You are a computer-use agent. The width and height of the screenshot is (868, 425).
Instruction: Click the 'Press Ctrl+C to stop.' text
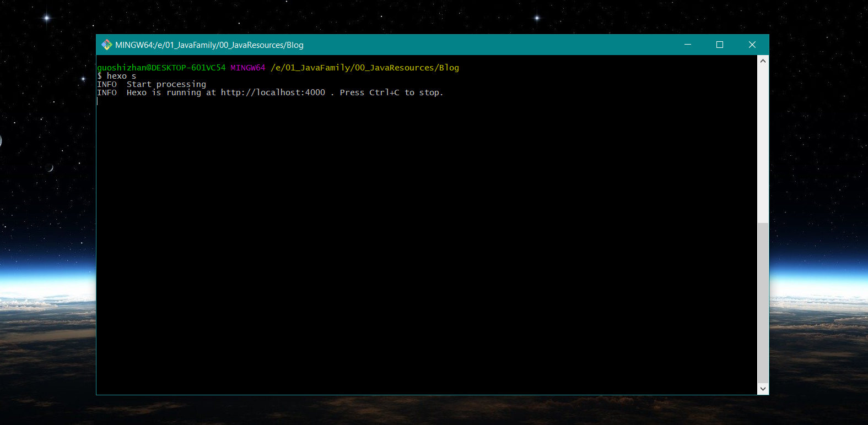pyautogui.click(x=391, y=92)
